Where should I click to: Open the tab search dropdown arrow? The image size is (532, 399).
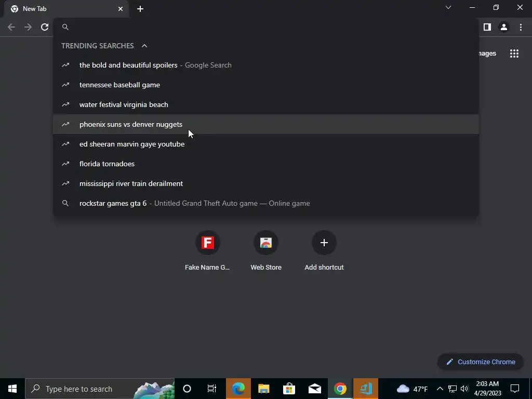point(448,7)
